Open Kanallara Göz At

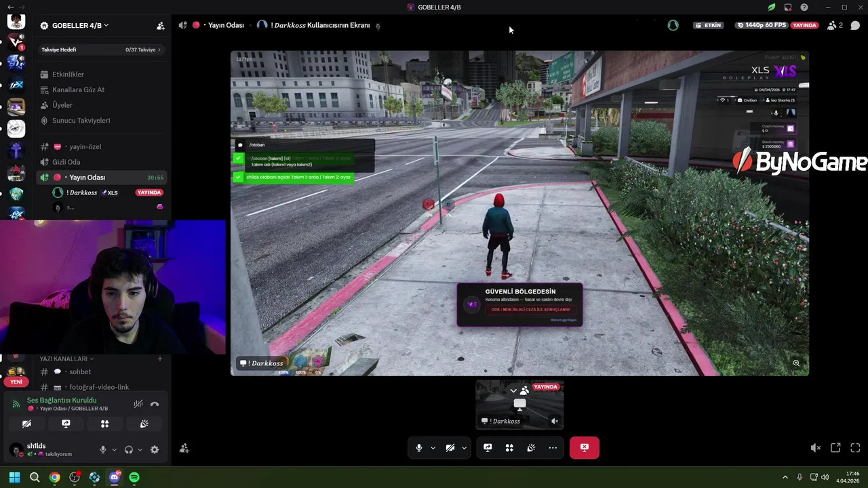100,89
